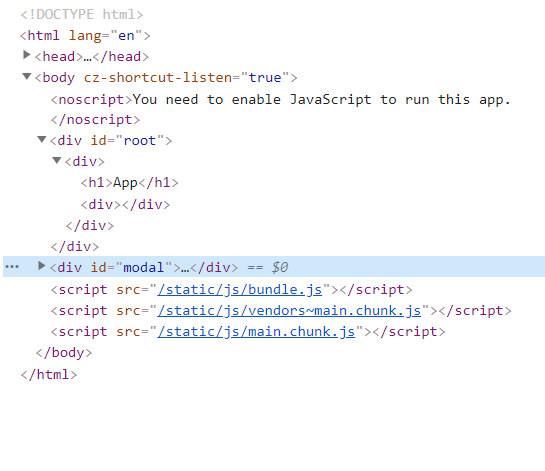Click the cz-shortcut-listen attribute name
The height and width of the screenshot is (471, 545).
(x=158, y=78)
